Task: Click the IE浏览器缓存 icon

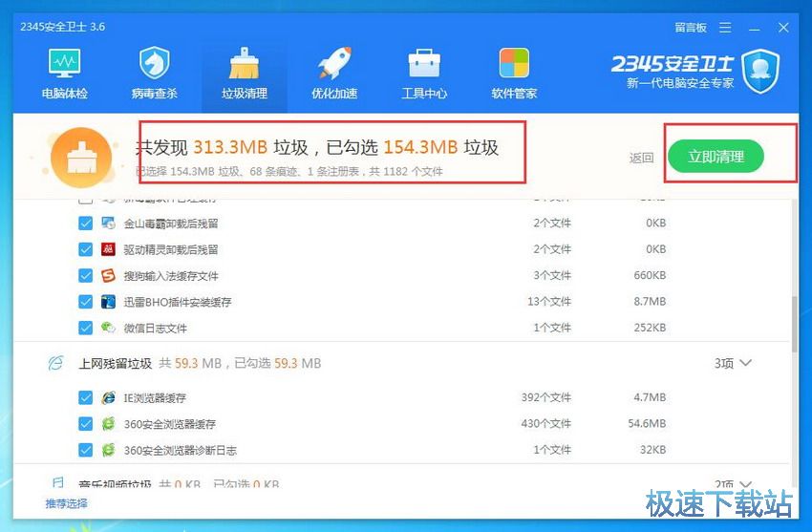Action: pos(108,397)
